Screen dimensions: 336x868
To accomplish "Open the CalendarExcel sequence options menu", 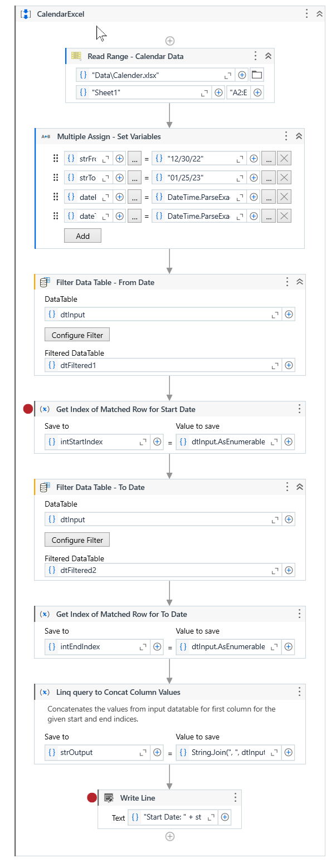I will pos(307,14).
